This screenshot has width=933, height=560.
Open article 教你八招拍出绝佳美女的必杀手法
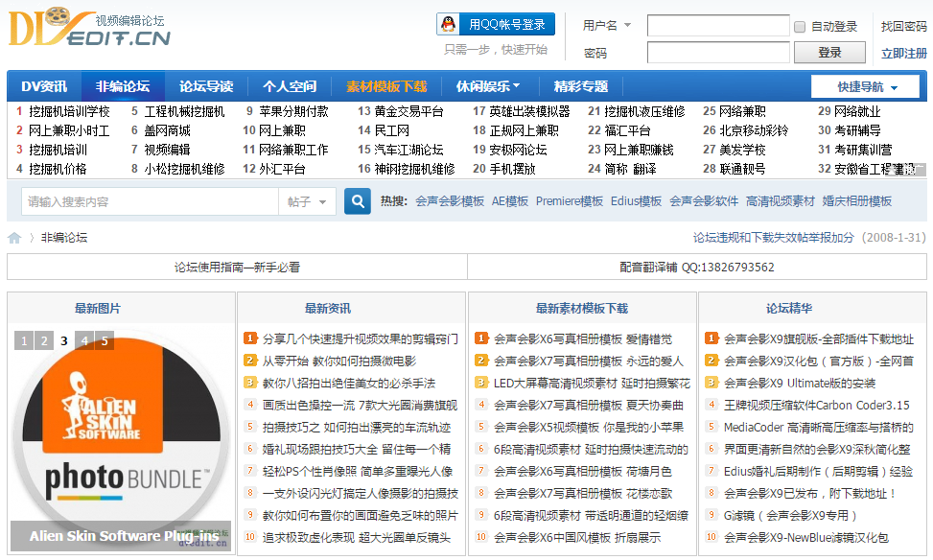click(x=349, y=384)
